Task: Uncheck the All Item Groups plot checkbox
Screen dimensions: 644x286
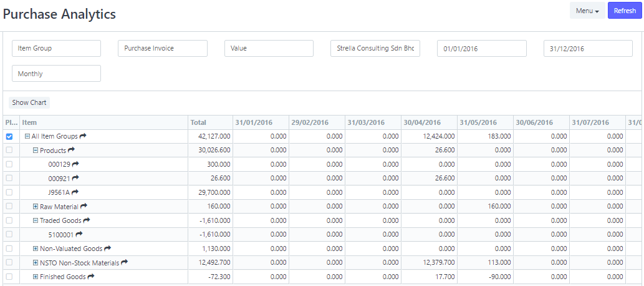Action: point(9,136)
